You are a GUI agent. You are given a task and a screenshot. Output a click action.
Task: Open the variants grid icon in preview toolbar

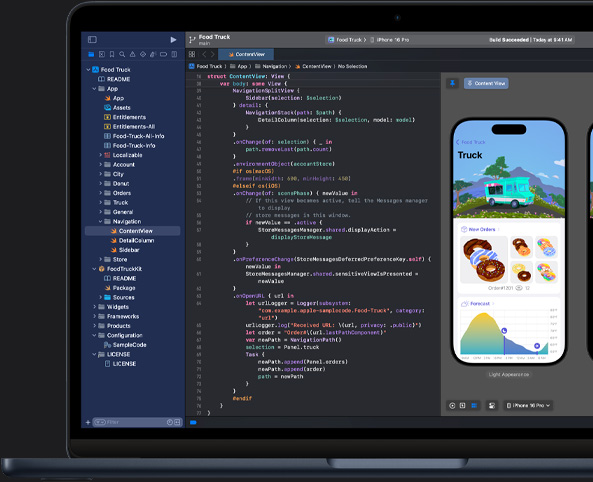pyautogui.click(x=474, y=406)
